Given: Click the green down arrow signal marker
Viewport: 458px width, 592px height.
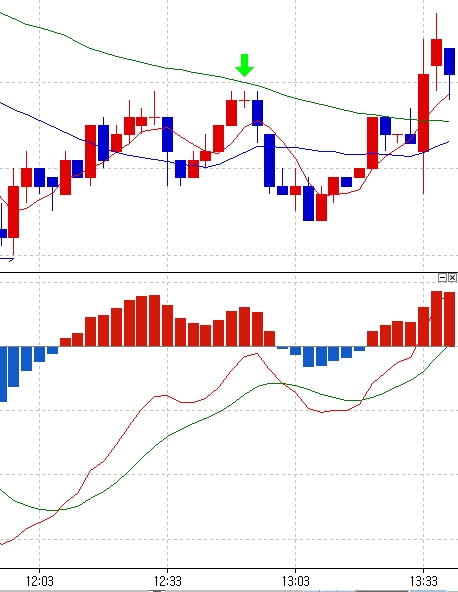Looking at the screenshot, I should coord(244,65).
